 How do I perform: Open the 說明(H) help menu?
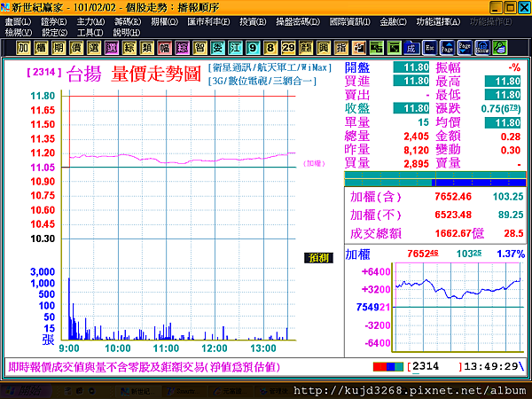click(126, 33)
